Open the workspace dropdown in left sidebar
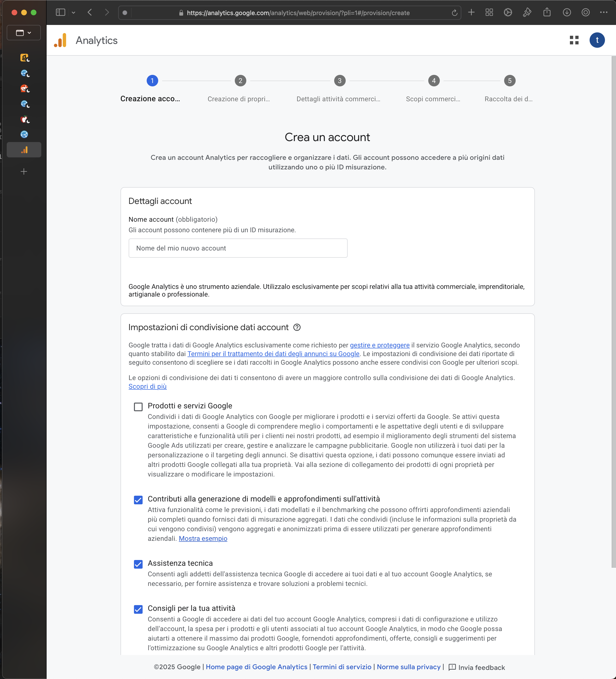Image resolution: width=616 pixels, height=679 pixels. [x=24, y=33]
